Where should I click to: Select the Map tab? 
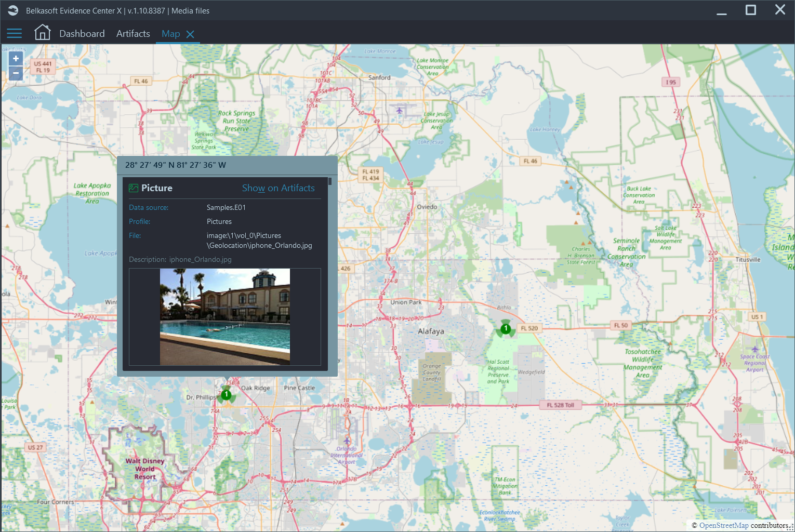(170, 34)
